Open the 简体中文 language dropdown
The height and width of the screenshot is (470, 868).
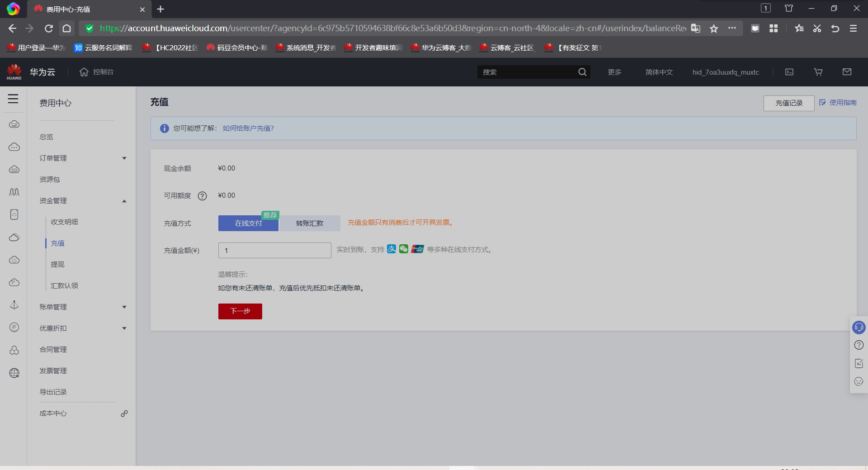click(x=659, y=72)
